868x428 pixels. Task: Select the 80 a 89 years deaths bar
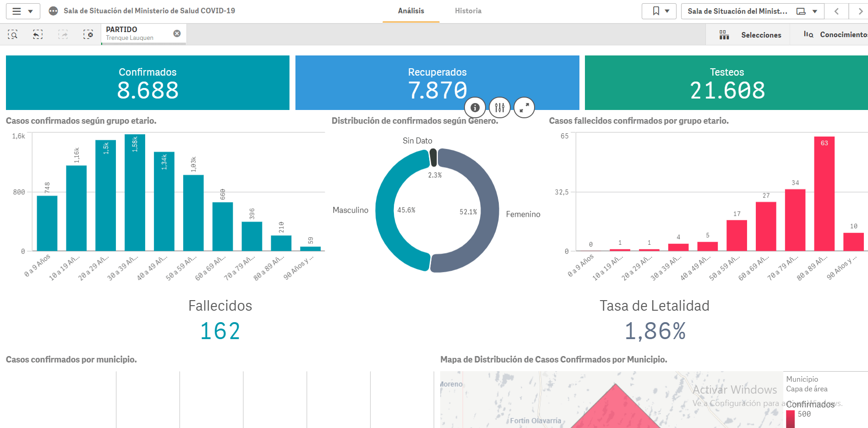pos(824,194)
